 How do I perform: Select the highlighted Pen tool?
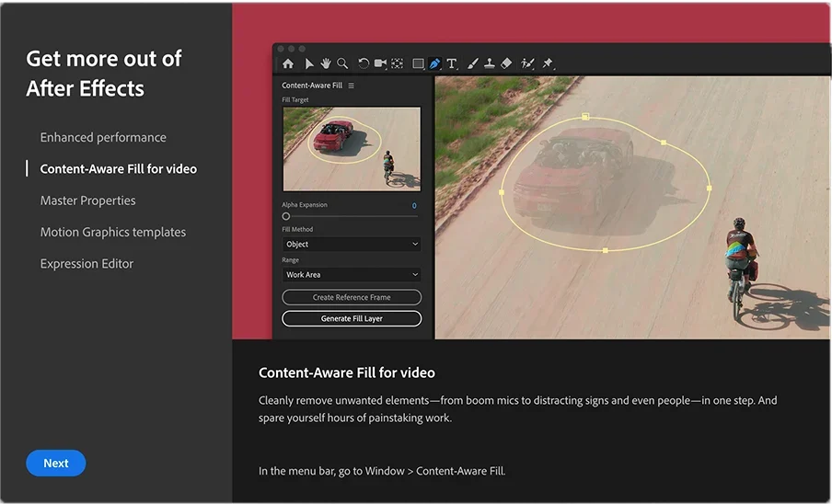[x=434, y=63]
